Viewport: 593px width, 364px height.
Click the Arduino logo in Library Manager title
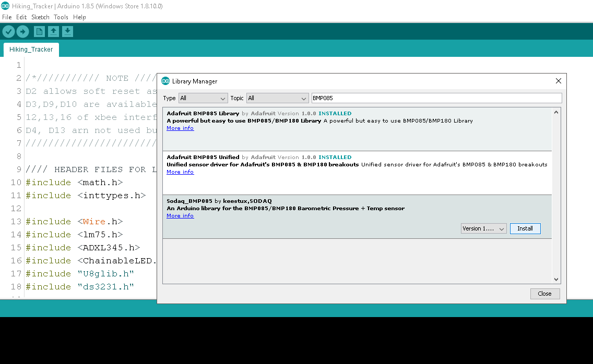pos(165,81)
